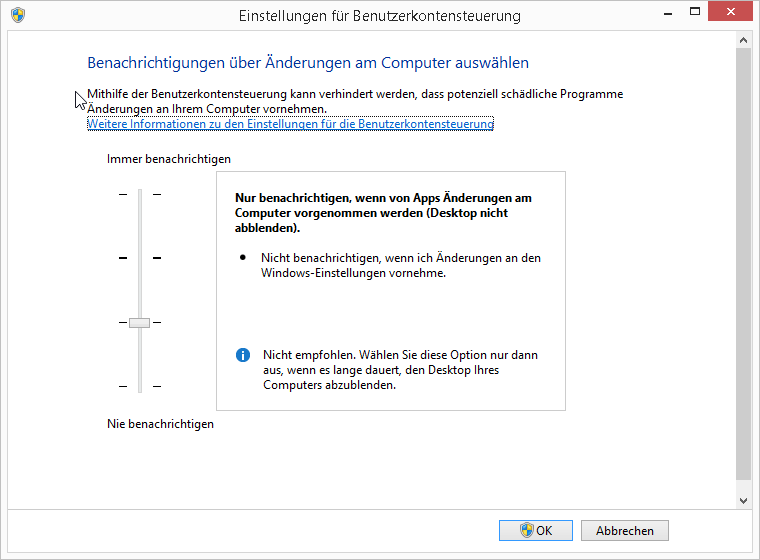Image resolution: width=760 pixels, height=560 pixels.
Task: Open the 'Weitere Informationen' help link
Action: pos(290,124)
